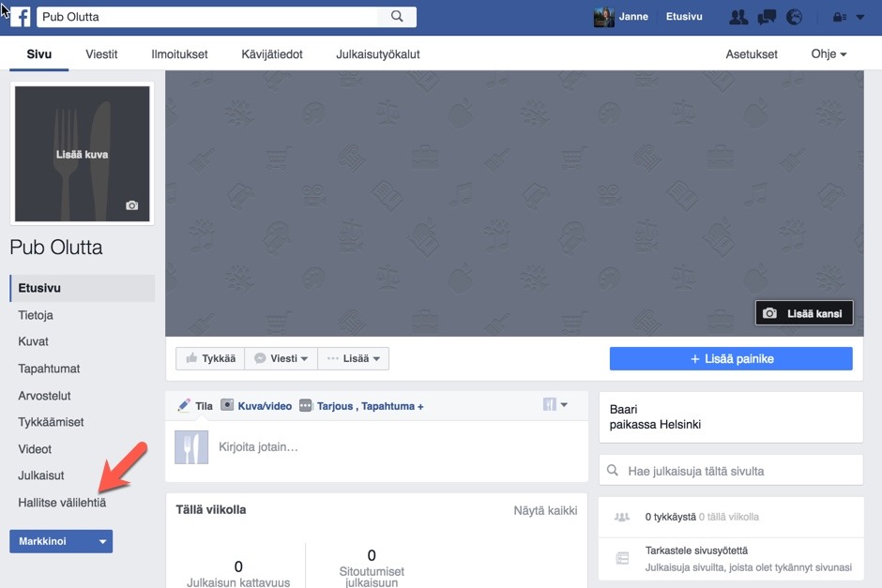The height and width of the screenshot is (588, 882).
Task: Open Tietoja in sidebar
Action: pyautogui.click(x=36, y=315)
